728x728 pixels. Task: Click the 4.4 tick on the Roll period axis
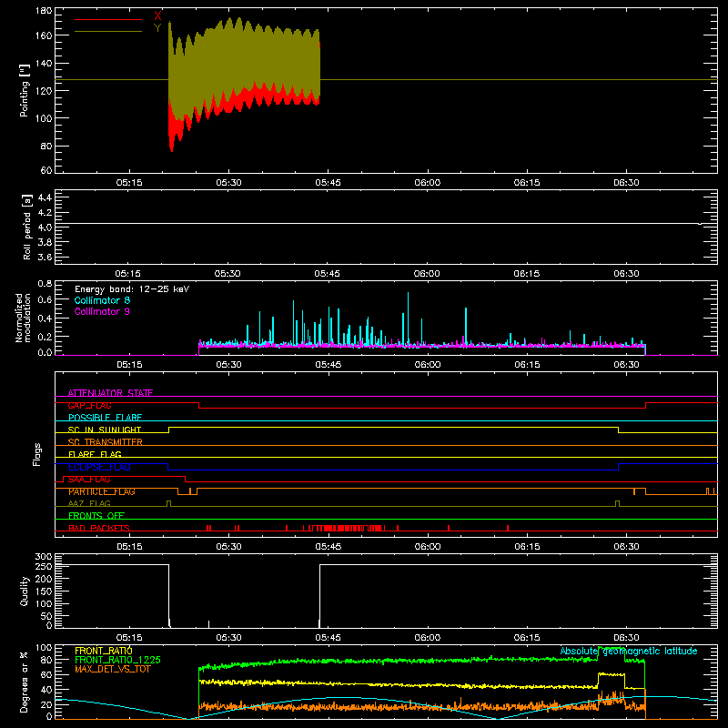(x=45, y=198)
